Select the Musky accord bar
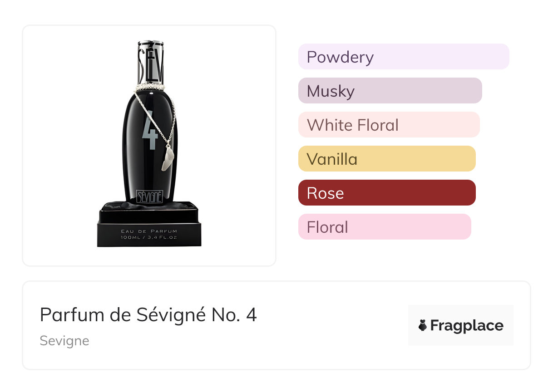The height and width of the screenshot is (392, 553). tap(390, 91)
